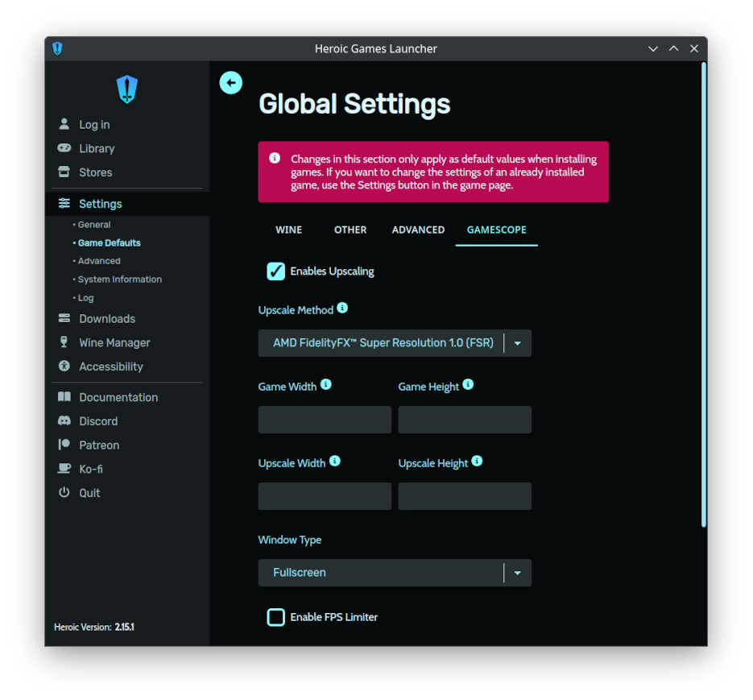The height and width of the screenshot is (700, 753).
Task: Open System Information settings page
Action: click(119, 280)
